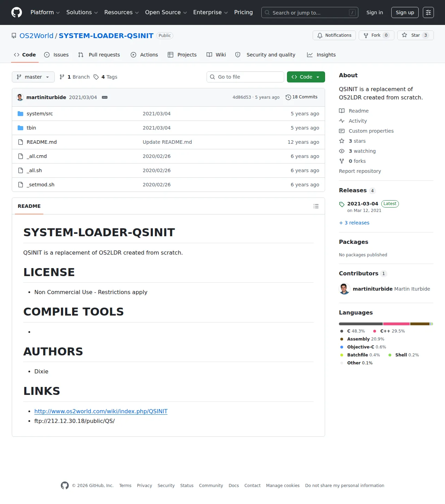Click the OS2World owner link
The height and width of the screenshot is (504, 445).
[x=36, y=36]
